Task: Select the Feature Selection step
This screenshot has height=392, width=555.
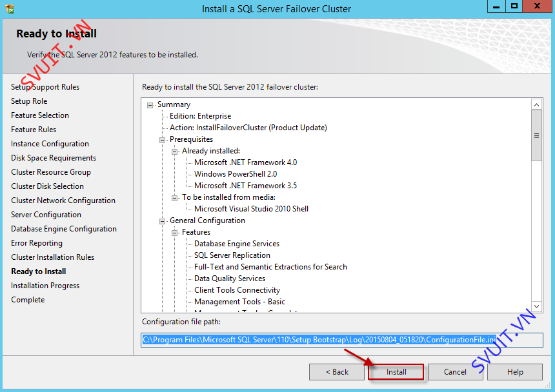Action: [x=40, y=115]
